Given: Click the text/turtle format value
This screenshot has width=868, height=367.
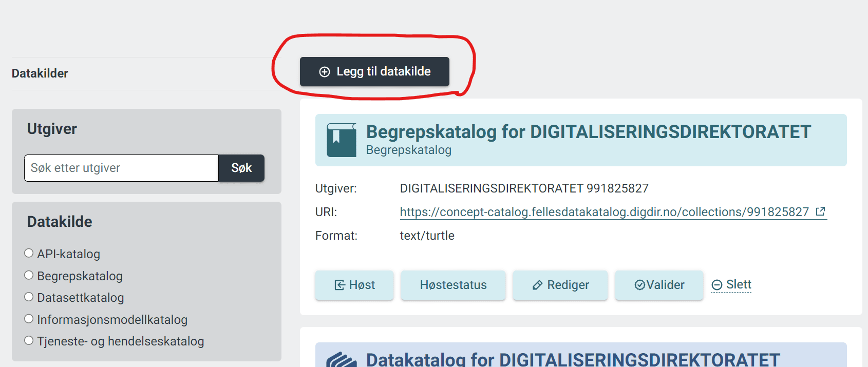Looking at the screenshot, I should (x=427, y=236).
